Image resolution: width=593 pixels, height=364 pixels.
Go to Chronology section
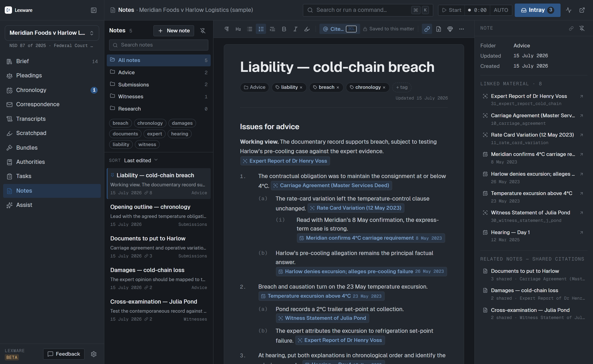tap(52, 90)
